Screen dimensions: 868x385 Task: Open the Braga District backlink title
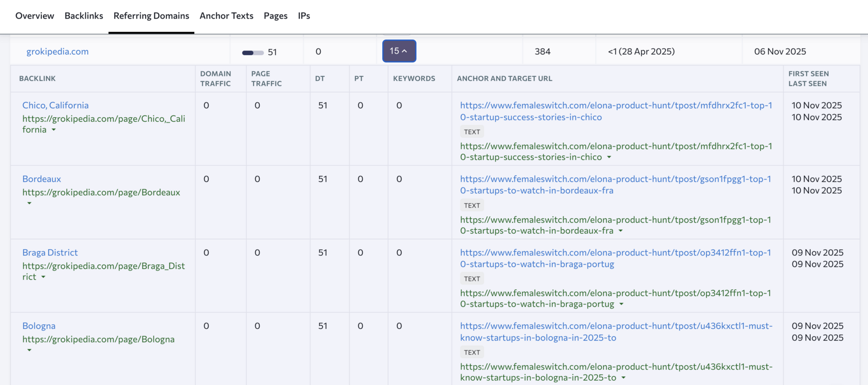click(x=50, y=252)
